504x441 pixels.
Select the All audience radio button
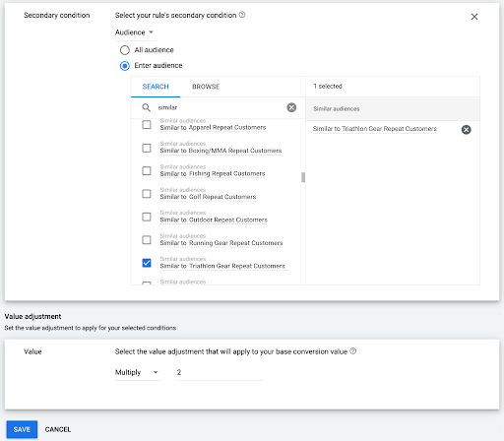coord(125,50)
